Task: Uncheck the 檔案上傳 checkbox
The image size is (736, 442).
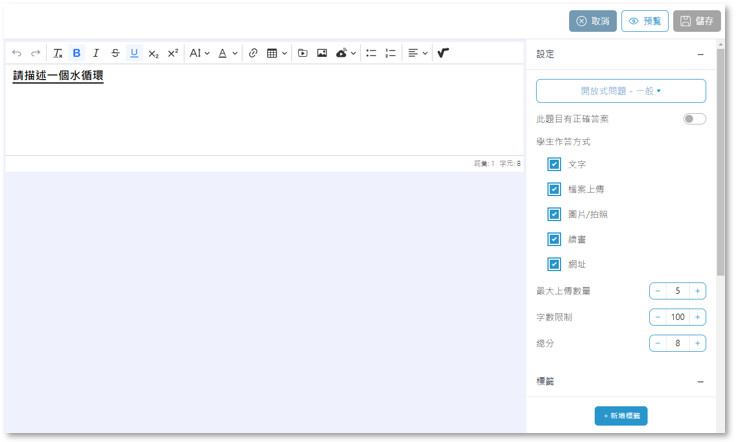Action: (554, 189)
